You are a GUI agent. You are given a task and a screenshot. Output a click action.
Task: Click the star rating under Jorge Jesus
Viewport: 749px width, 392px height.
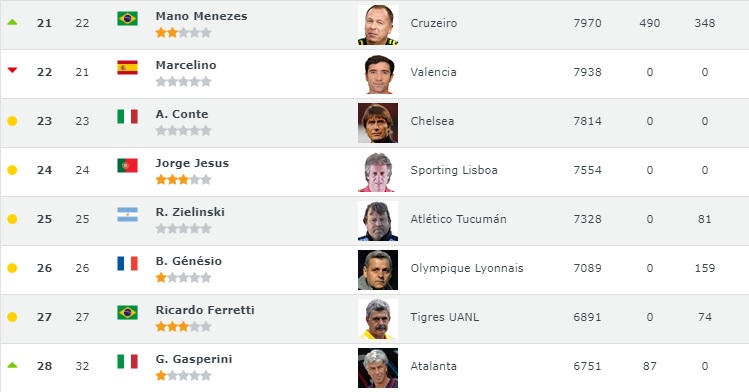183,180
